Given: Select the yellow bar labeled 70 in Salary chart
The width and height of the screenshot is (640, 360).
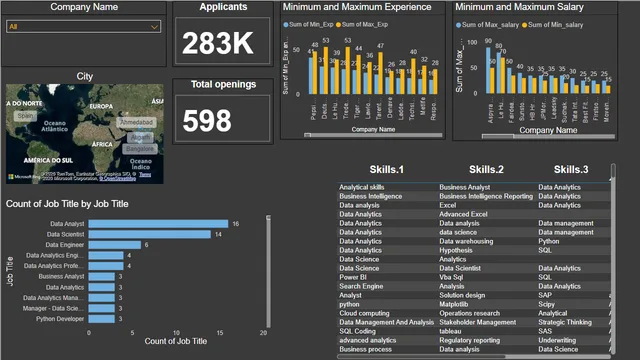Looking at the screenshot, I should coord(503,76).
